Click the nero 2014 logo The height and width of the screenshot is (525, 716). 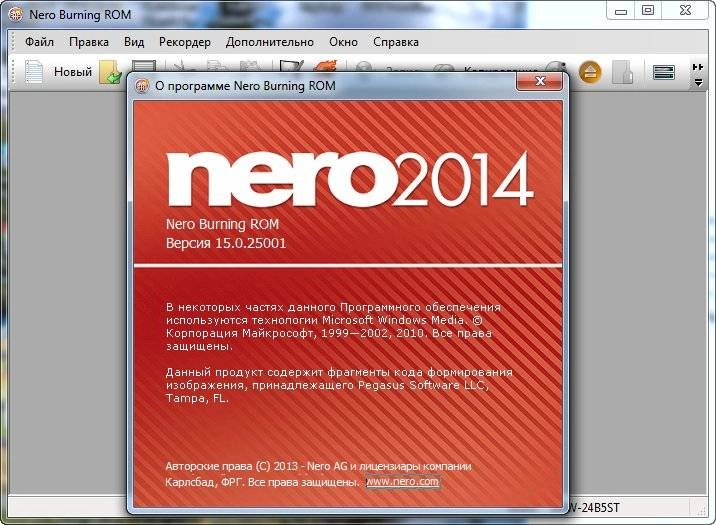tap(350, 179)
